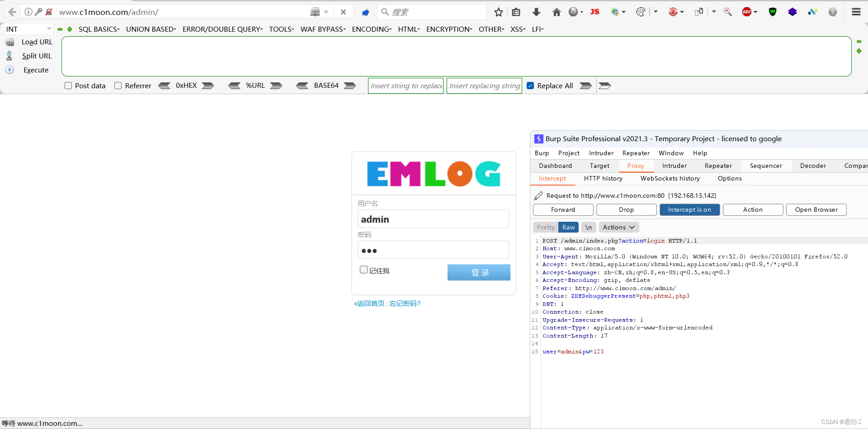Open the Actions dropdown in Burp request
The width and height of the screenshot is (868, 429).
click(x=618, y=227)
